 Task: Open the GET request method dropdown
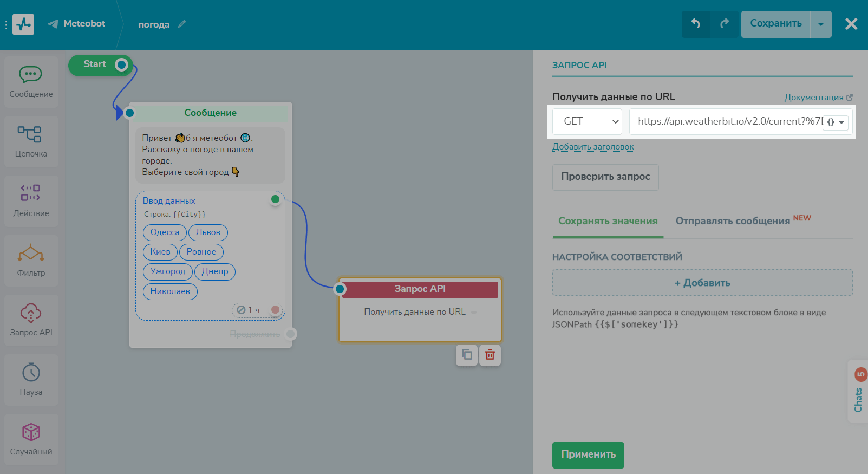[x=588, y=121]
